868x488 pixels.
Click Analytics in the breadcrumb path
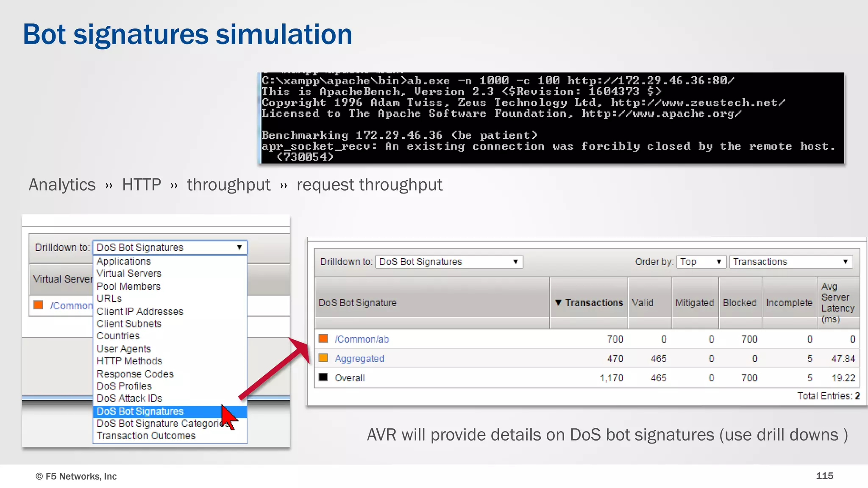tap(62, 185)
